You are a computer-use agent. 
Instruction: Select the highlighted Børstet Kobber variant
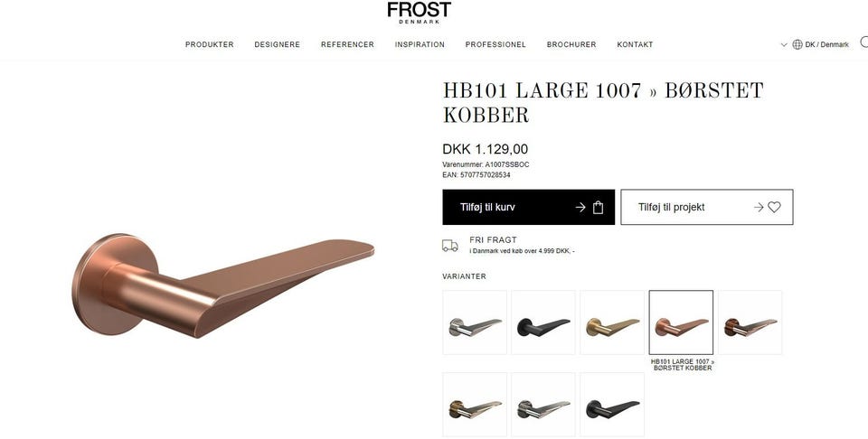tap(681, 322)
